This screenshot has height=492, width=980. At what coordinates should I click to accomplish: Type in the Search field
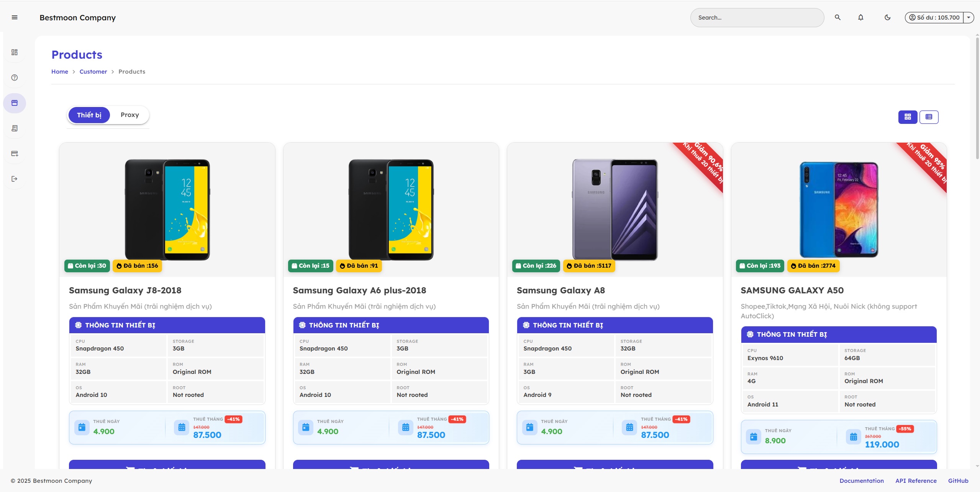757,18
